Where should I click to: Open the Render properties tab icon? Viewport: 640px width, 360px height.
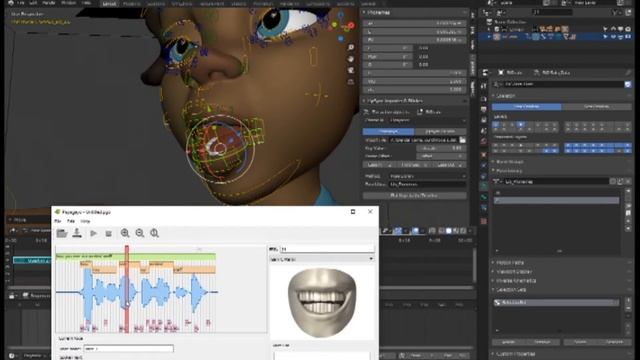484,99
